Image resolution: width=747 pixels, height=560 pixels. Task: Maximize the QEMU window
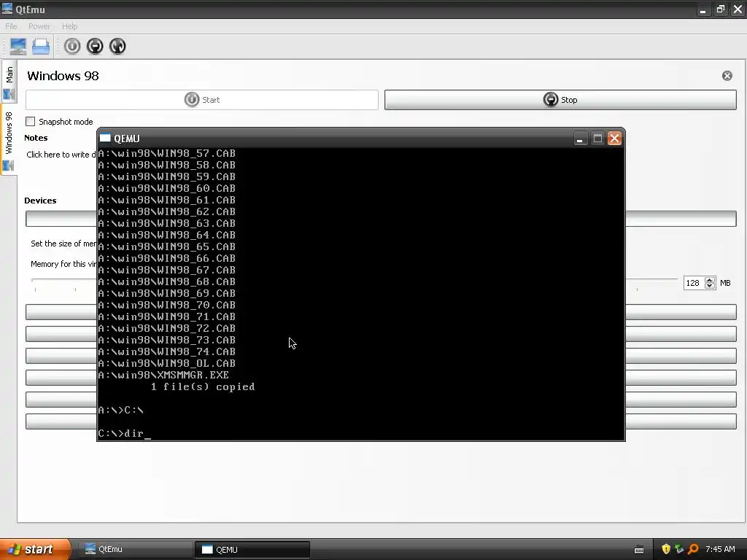click(597, 139)
